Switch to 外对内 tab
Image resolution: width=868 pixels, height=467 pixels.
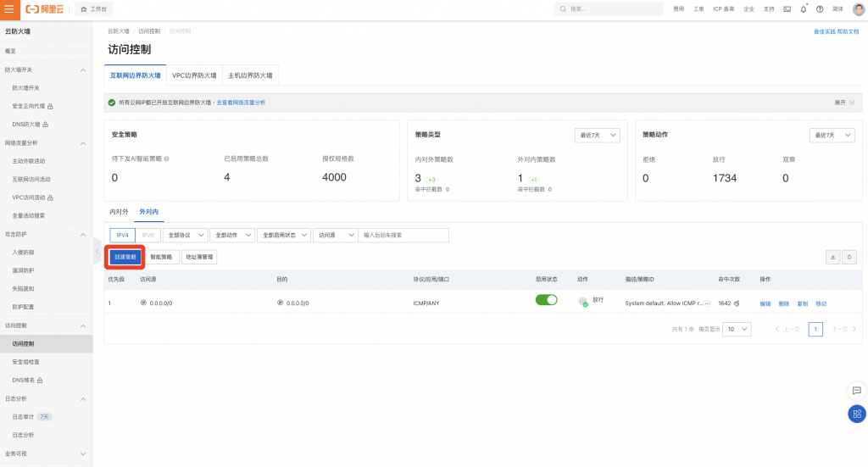(149, 212)
